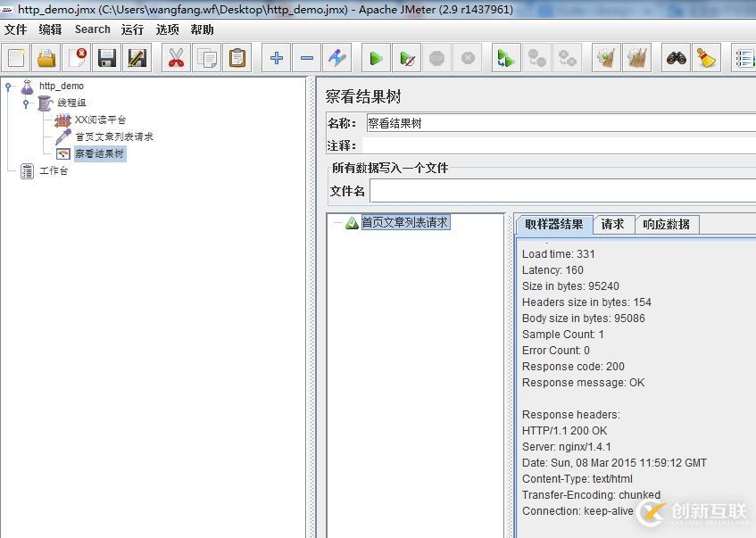Screen dimensions: 756x538
Task: Open the Search menu
Action: click(x=93, y=29)
